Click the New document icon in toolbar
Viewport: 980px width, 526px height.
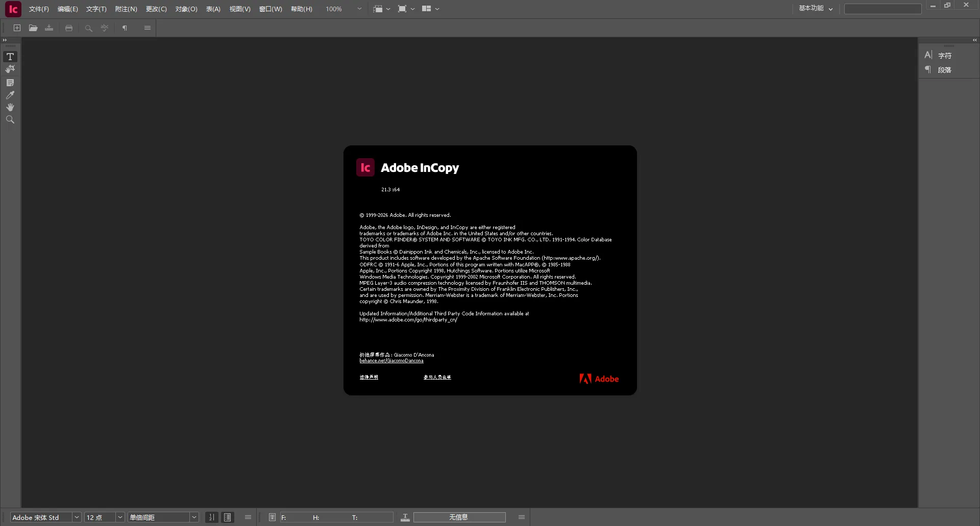click(x=17, y=28)
